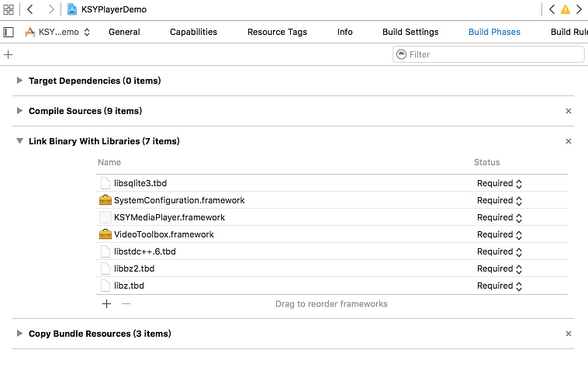Go back using the left navigation arrow
588x367 pixels.
coord(30,9)
